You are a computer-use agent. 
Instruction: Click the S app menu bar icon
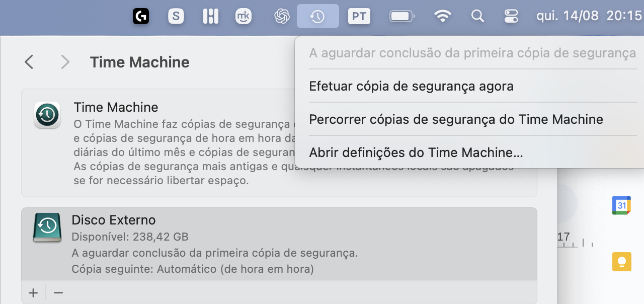tap(176, 16)
